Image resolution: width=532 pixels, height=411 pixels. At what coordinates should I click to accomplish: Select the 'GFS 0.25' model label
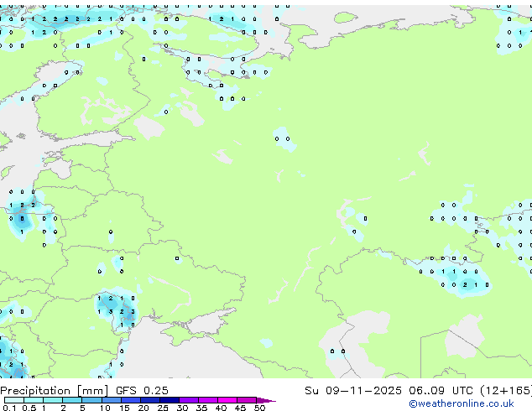(x=142, y=390)
